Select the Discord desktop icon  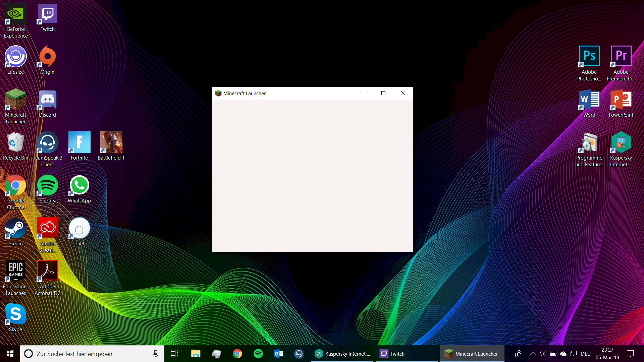pyautogui.click(x=47, y=103)
